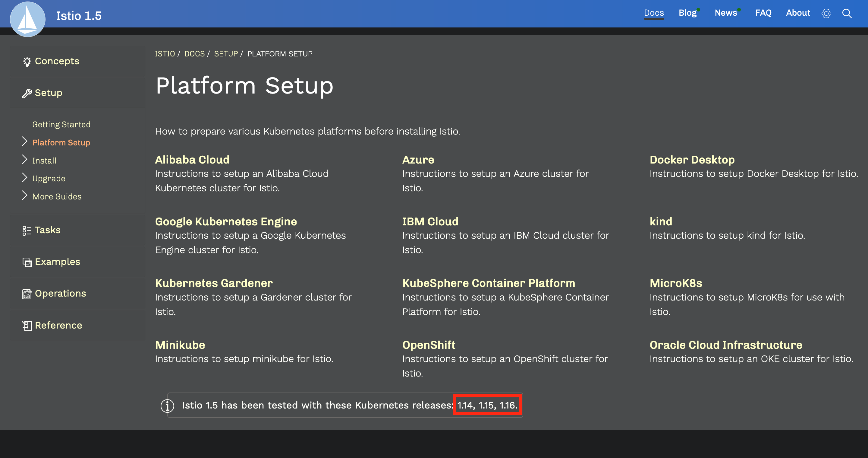The width and height of the screenshot is (868, 458).
Task: Expand the Platform Setup chevron
Action: click(x=24, y=142)
